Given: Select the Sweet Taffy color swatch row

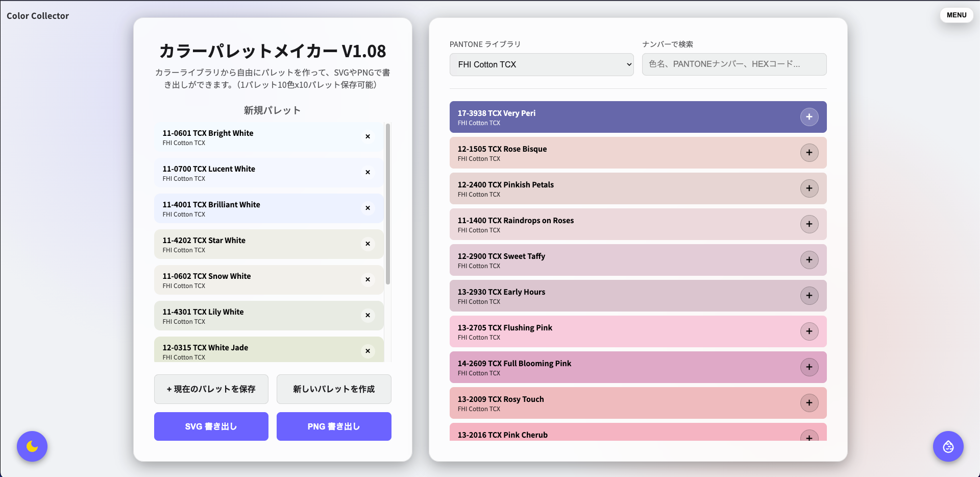Looking at the screenshot, I should point(638,260).
